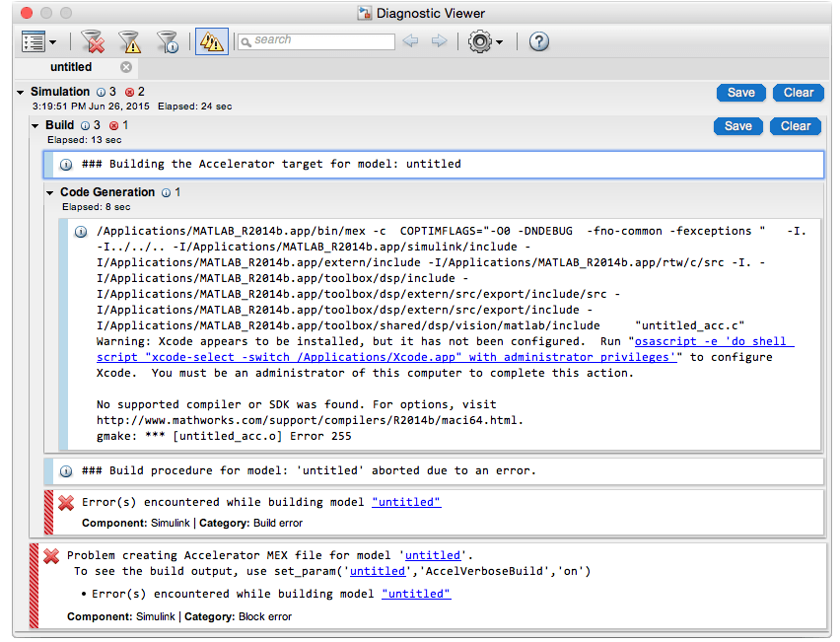Click the simulation timestamp 3:19:51 PM text
Image resolution: width=840 pixels, height=642 pixels.
91,107
